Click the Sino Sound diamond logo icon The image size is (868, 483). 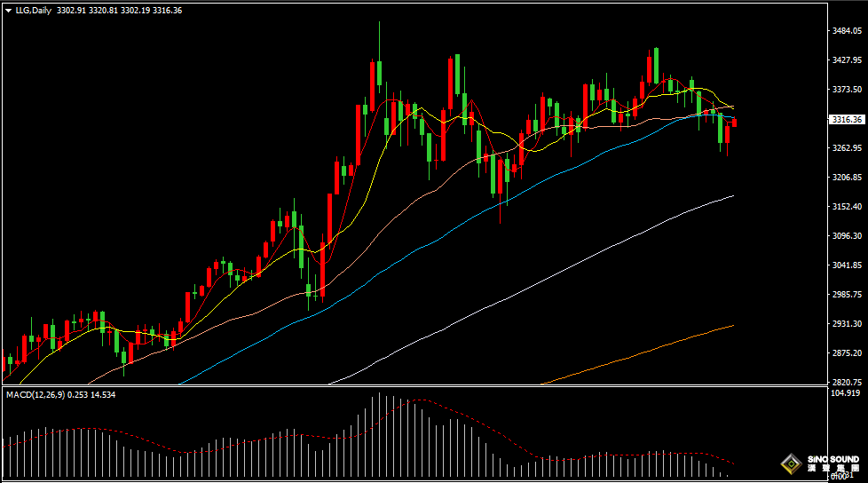point(789,464)
